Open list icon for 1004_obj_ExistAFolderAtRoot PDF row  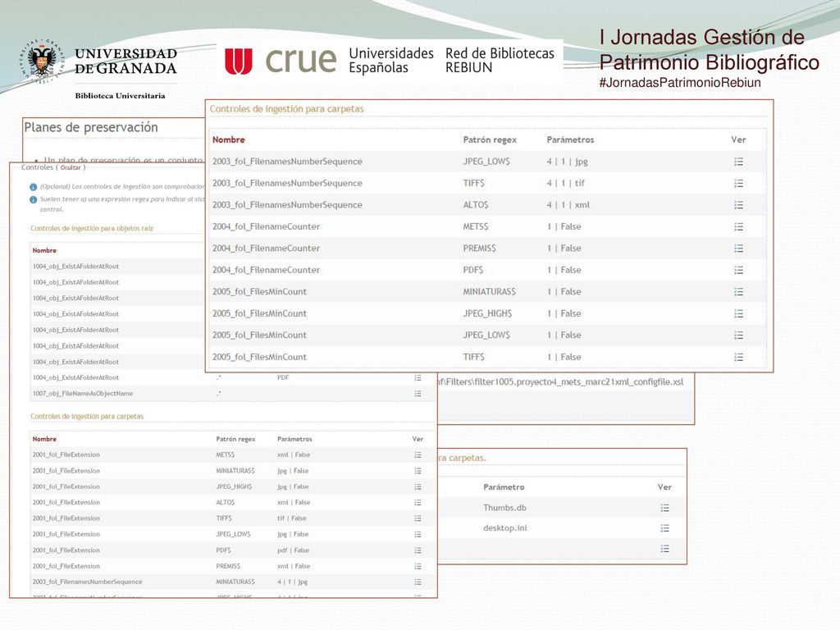point(418,377)
